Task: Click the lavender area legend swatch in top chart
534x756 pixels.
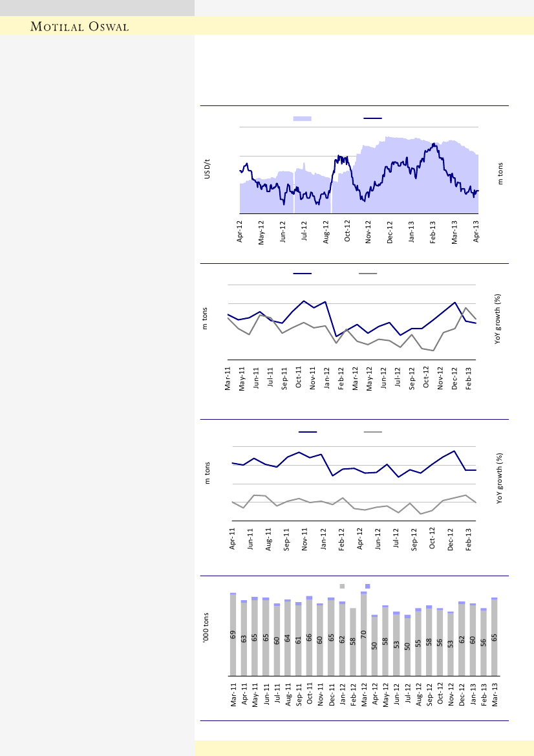Action: pyautogui.click(x=302, y=118)
